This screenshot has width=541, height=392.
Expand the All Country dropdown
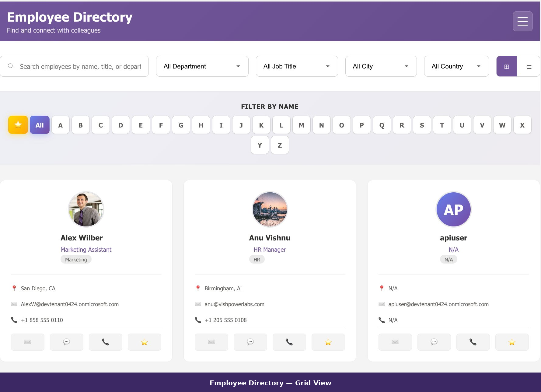click(x=456, y=66)
